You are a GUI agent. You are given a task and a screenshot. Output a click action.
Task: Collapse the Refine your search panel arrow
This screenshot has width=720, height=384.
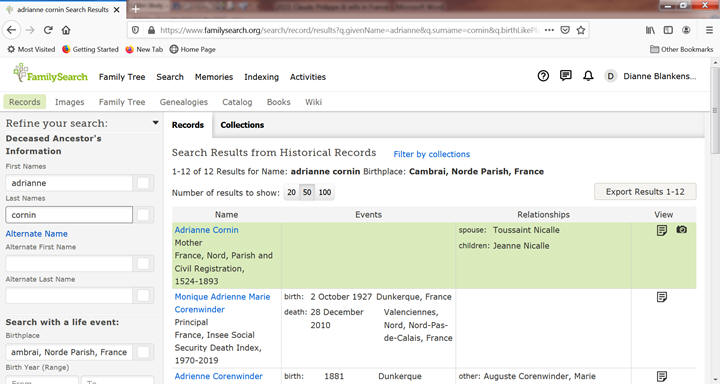point(156,123)
